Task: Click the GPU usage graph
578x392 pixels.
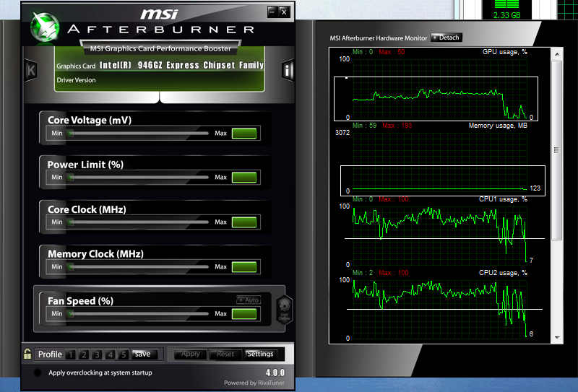Action: 440,88
